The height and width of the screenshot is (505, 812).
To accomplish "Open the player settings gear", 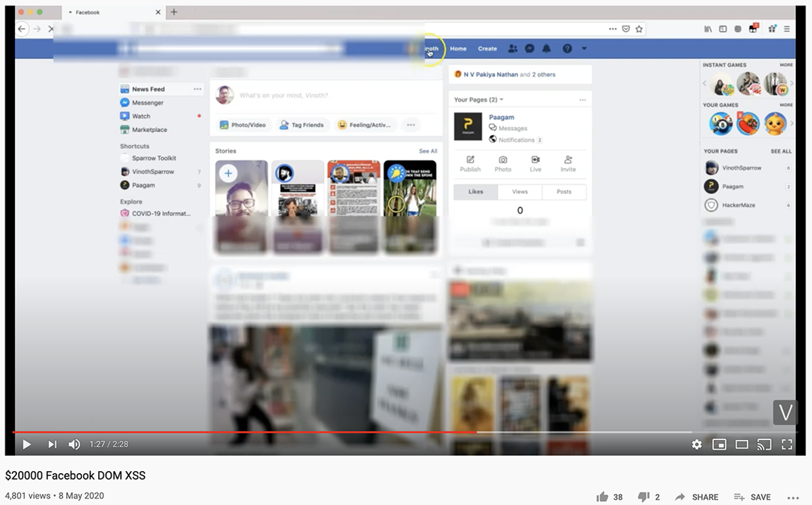I will point(696,444).
